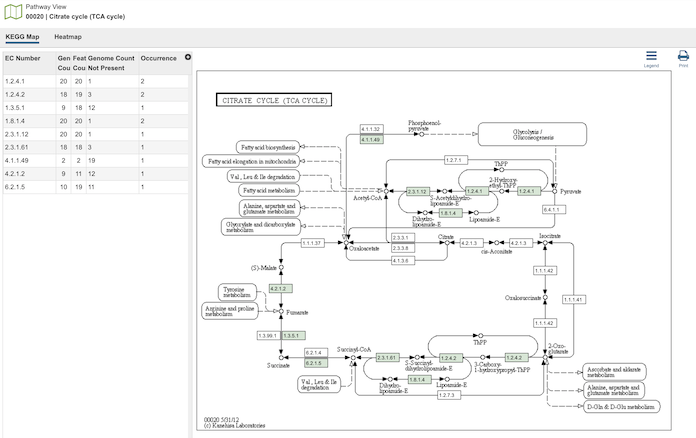This screenshot has height=438, width=696.
Task: Click the 1.2.7.3 enzyme box
Action: tap(449, 395)
